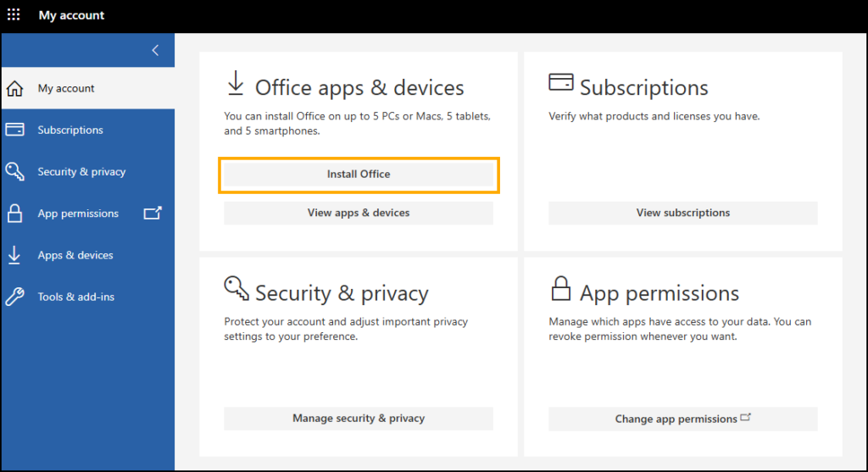Image resolution: width=868 pixels, height=472 pixels.
Task: Click My account title in the top bar
Action: pos(71,15)
